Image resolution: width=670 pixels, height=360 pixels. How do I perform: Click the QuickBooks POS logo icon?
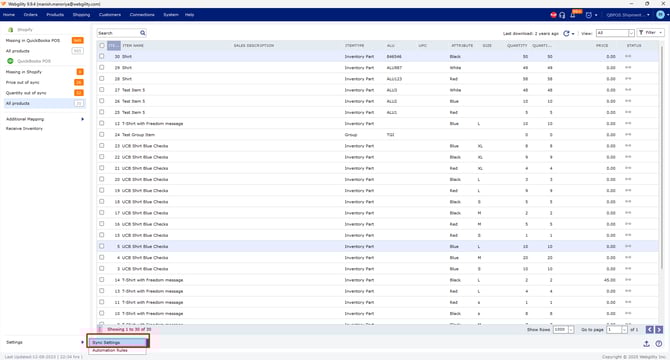point(10,61)
